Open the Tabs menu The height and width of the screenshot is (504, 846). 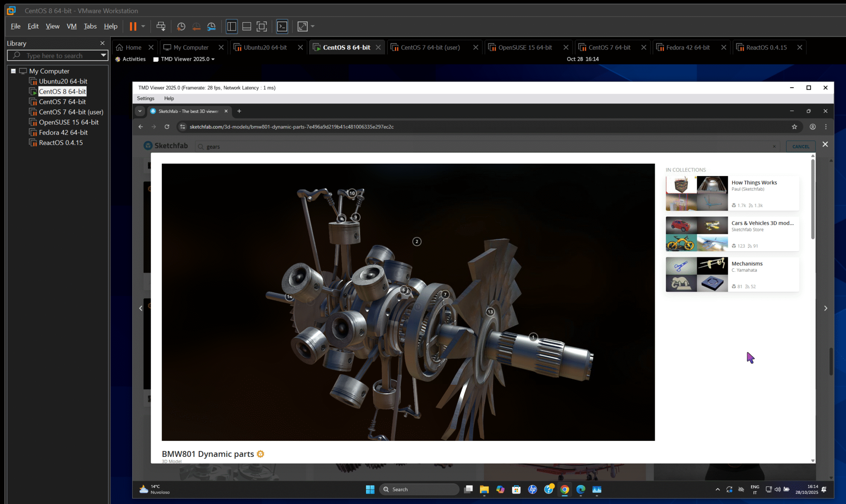[x=90, y=26]
